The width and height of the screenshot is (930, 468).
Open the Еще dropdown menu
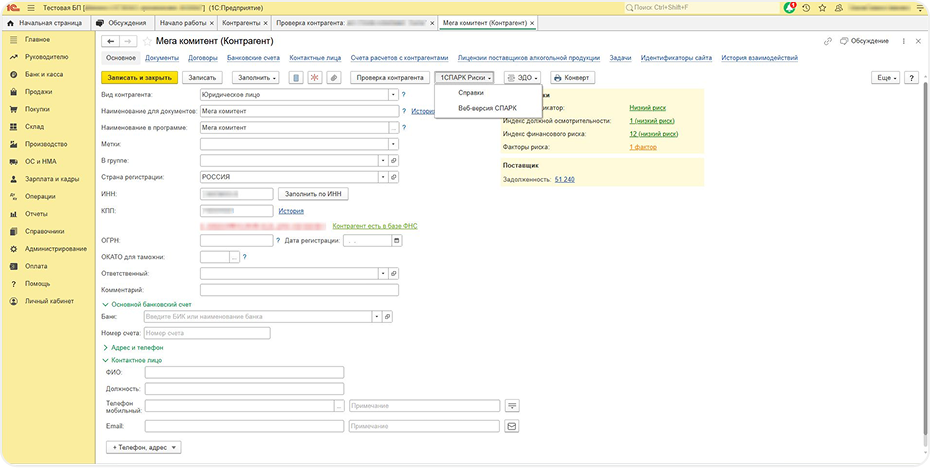tap(885, 78)
